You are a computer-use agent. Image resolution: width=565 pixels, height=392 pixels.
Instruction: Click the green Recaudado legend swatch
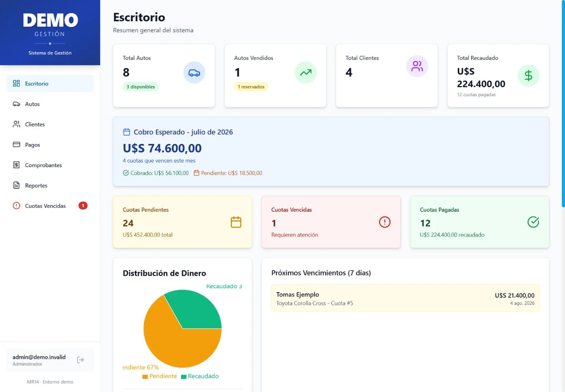pyautogui.click(x=183, y=377)
